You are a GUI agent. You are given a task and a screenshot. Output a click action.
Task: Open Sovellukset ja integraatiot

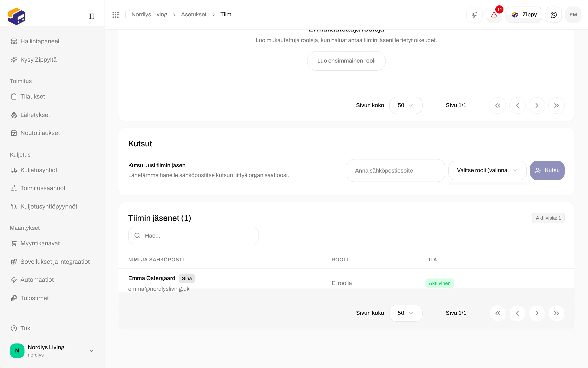tap(52, 262)
